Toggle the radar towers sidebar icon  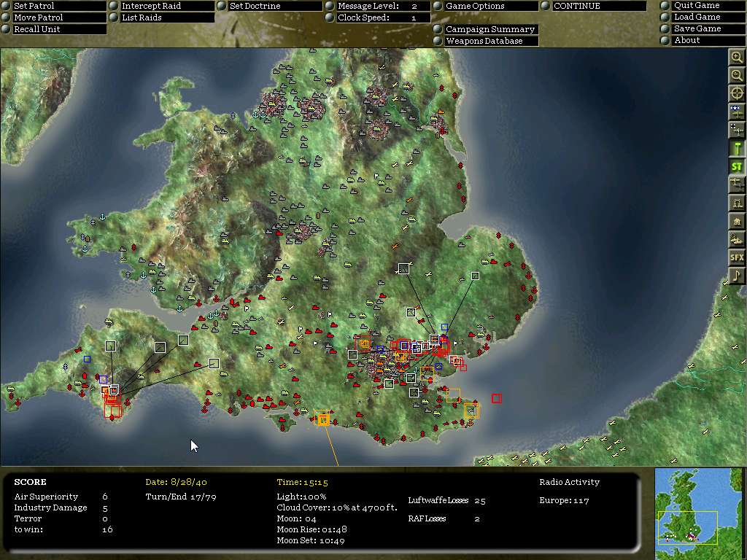pos(737,203)
